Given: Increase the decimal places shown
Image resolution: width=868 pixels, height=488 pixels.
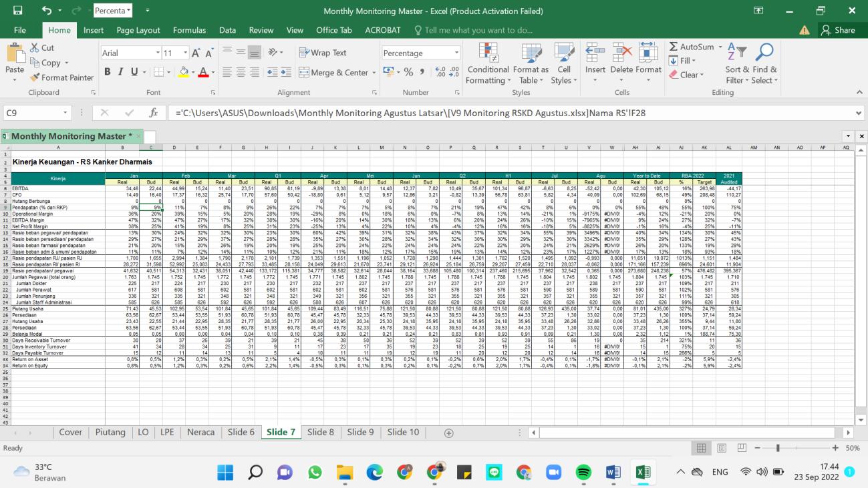Looking at the screenshot, I should coord(440,72).
